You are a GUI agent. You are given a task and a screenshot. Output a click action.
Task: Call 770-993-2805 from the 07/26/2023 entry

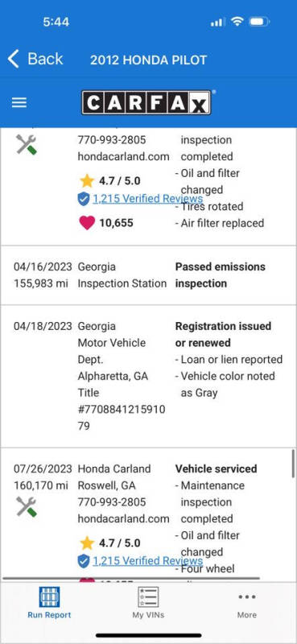click(x=112, y=502)
